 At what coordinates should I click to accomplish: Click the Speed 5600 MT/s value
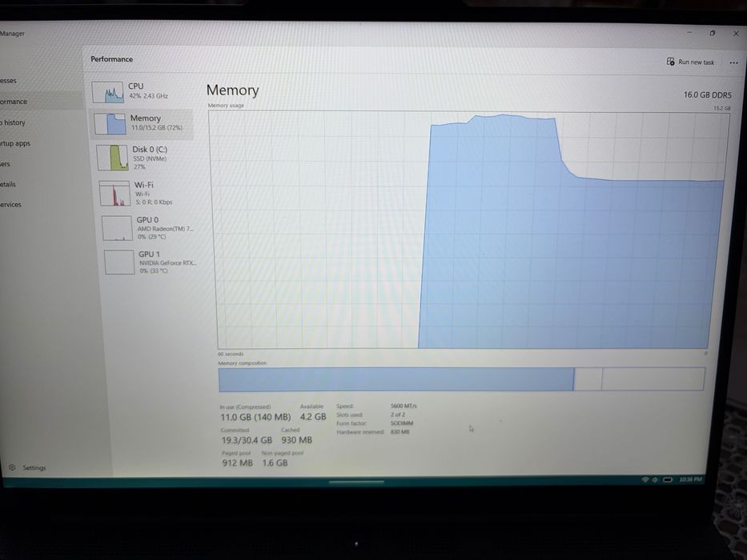tap(404, 406)
